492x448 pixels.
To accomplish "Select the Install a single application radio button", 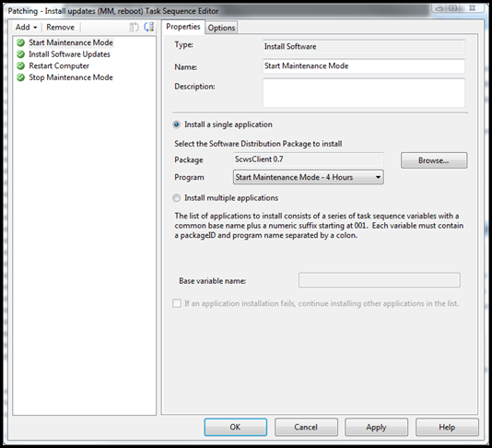I will pos(177,124).
